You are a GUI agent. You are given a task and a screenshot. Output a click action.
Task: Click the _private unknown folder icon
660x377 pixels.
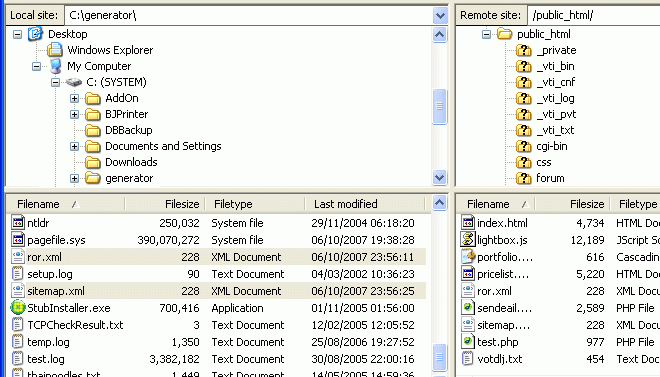[524, 50]
